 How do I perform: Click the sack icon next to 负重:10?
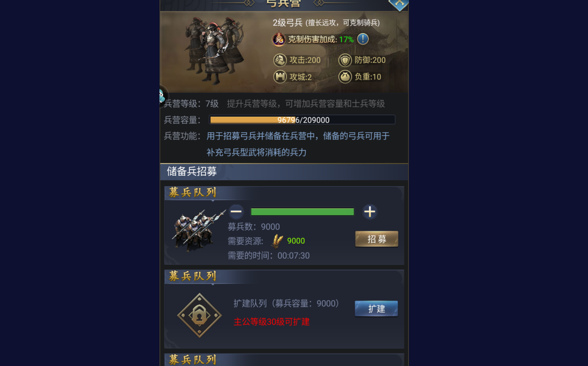tap(345, 77)
